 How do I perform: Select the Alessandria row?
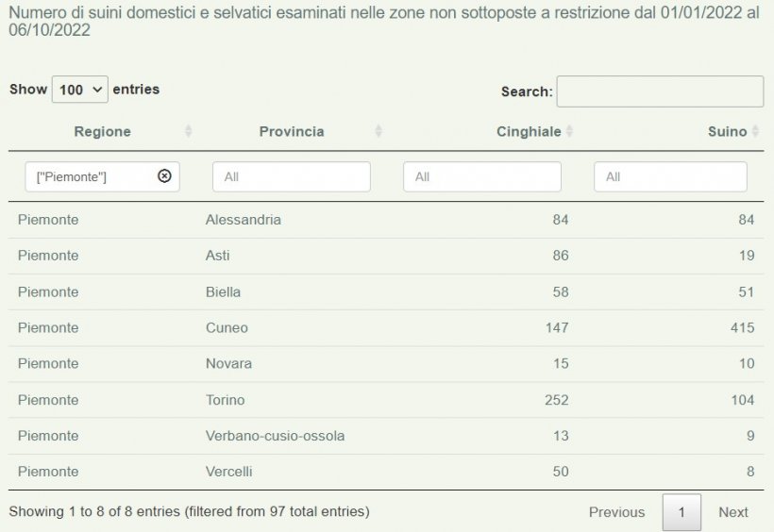point(386,220)
